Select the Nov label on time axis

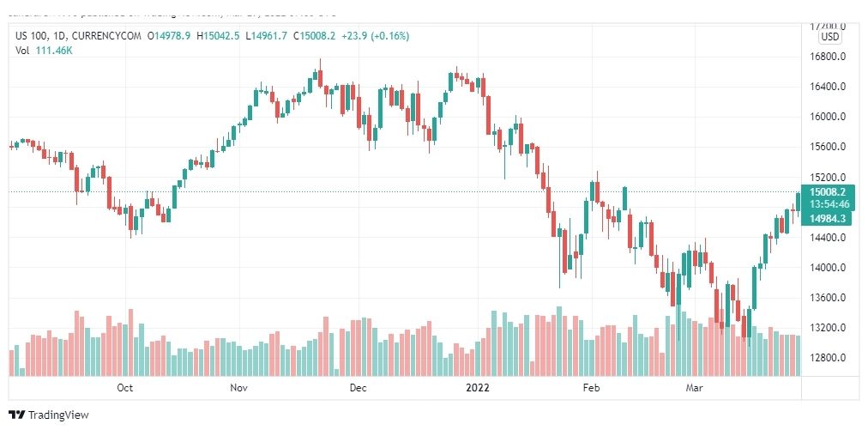[238, 388]
